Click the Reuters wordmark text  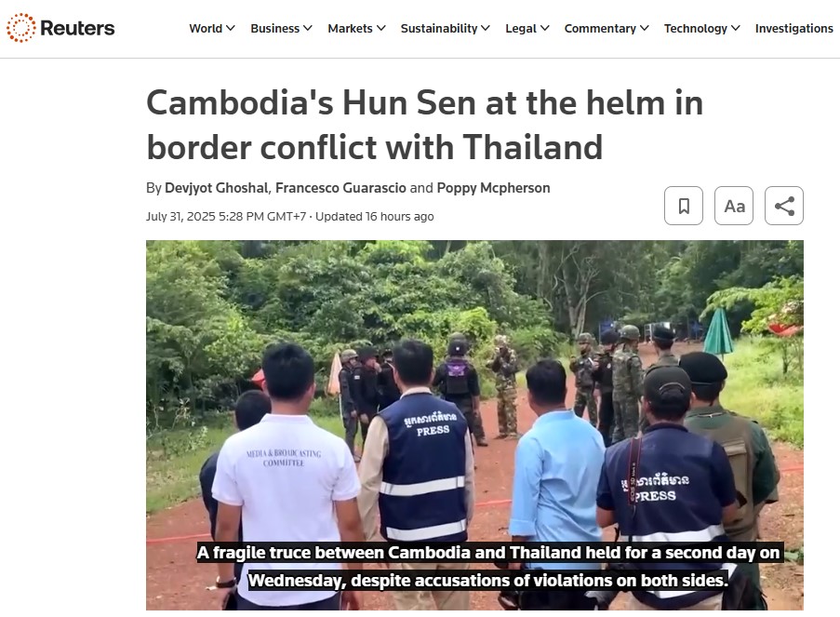pyautogui.click(x=77, y=28)
